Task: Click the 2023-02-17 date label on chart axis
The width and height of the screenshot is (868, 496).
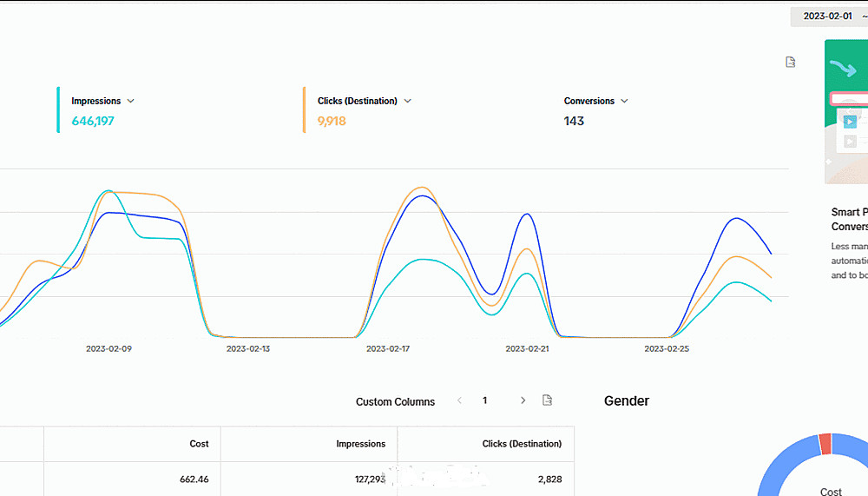Action: (x=388, y=348)
